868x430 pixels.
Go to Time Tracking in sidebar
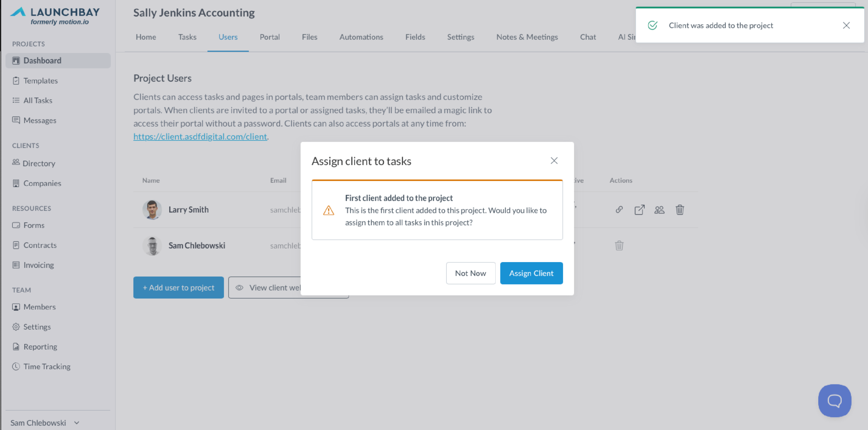(x=47, y=366)
